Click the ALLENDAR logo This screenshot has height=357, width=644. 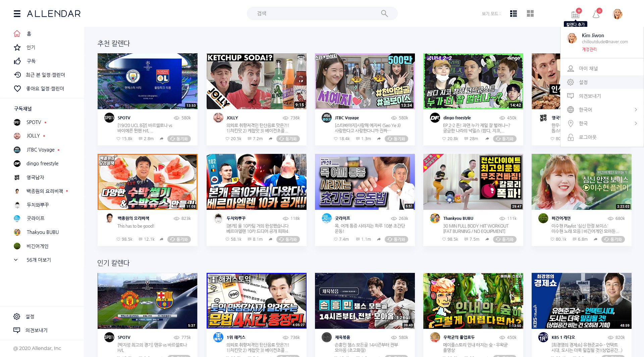[x=54, y=14]
